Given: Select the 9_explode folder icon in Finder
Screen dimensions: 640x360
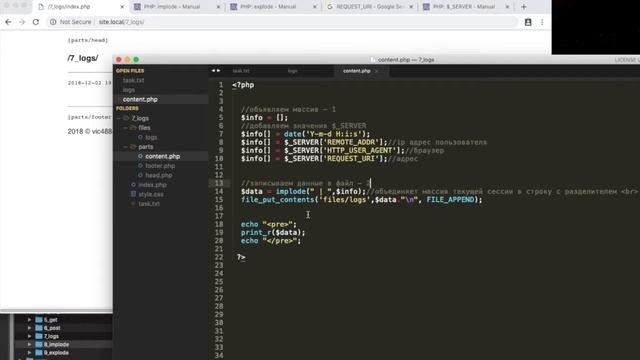Looking at the screenshot, I should [39, 353].
